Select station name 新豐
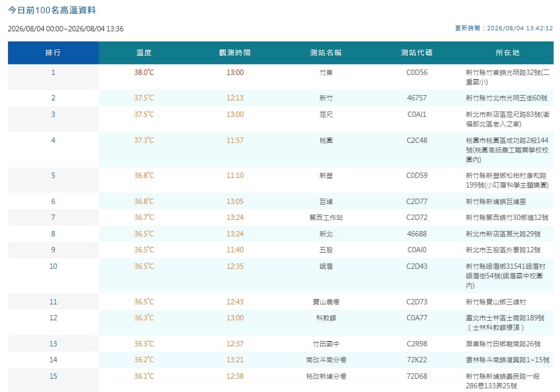Image resolution: width=560 pixels, height=392 pixels. click(x=325, y=175)
